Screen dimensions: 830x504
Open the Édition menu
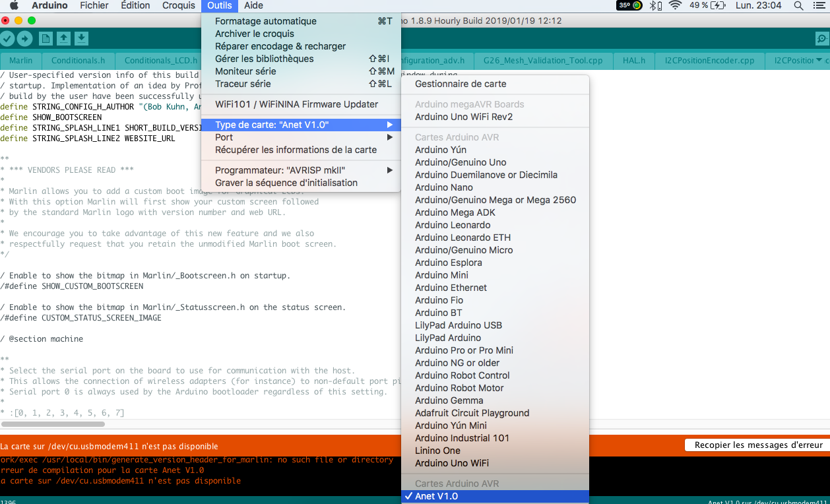tap(135, 5)
